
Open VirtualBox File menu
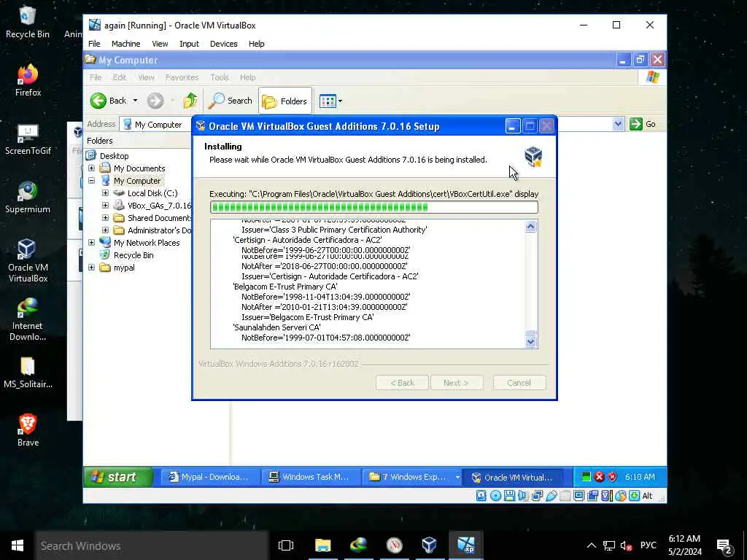(x=94, y=44)
